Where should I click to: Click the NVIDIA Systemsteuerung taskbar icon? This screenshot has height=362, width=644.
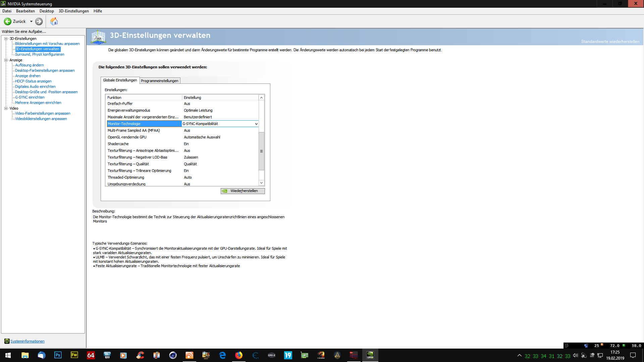point(370,355)
